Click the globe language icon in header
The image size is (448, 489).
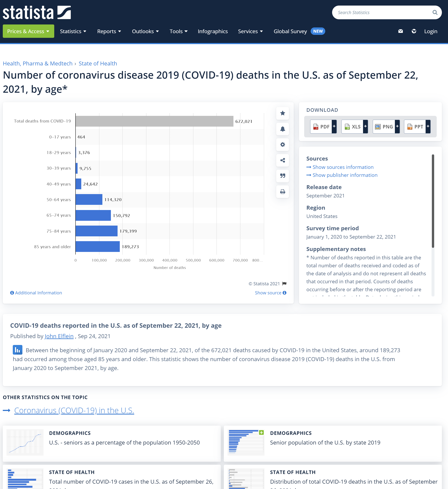(x=414, y=31)
